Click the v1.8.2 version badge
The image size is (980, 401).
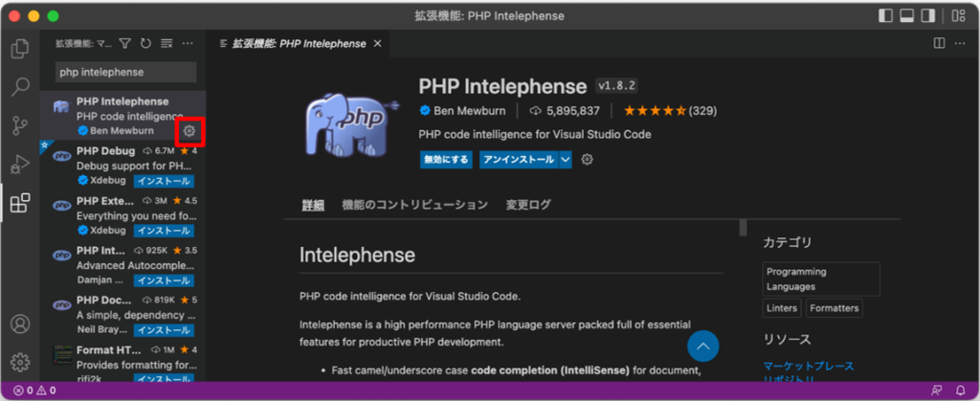coord(616,85)
